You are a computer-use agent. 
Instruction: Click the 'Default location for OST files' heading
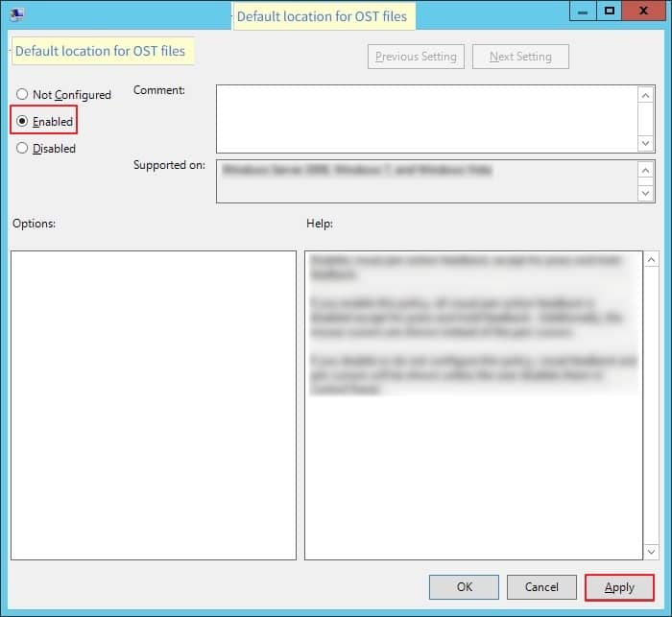coord(100,51)
